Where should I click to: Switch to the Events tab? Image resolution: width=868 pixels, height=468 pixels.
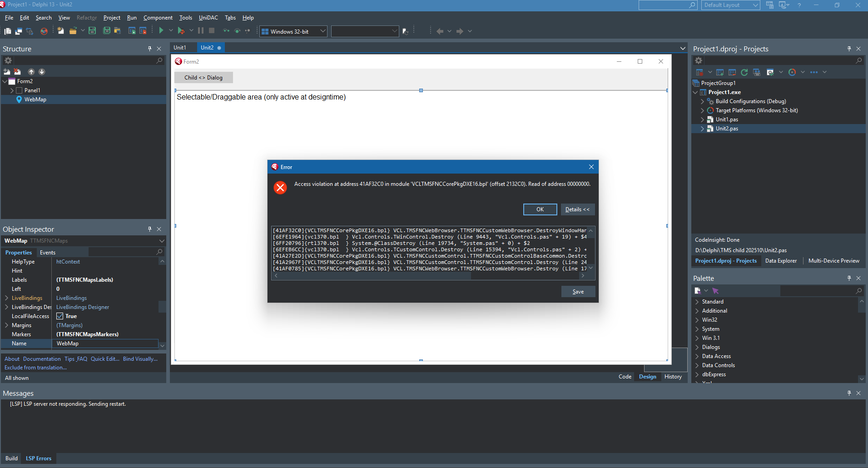point(48,253)
